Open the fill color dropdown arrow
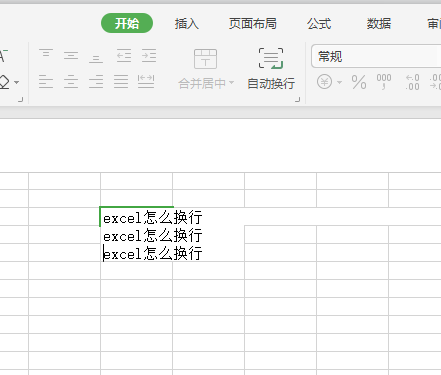This screenshot has width=441, height=375. tap(16, 82)
